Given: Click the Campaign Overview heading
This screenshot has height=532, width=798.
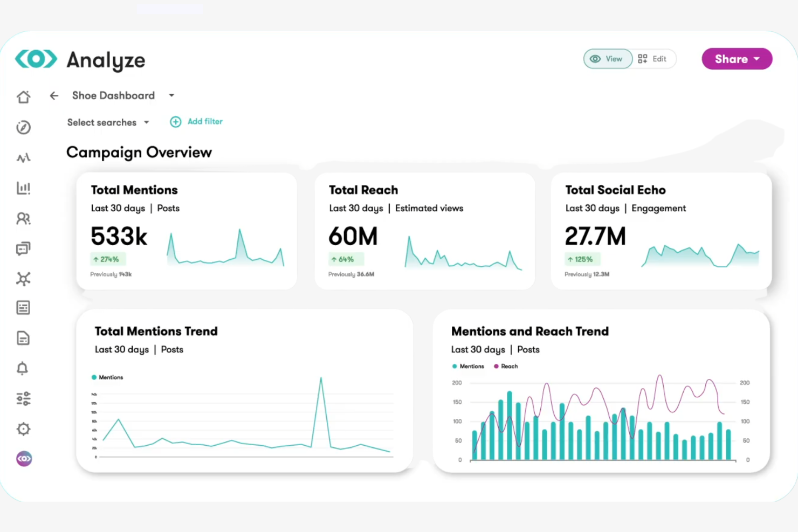Looking at the screenshot, I should (139, 153).
